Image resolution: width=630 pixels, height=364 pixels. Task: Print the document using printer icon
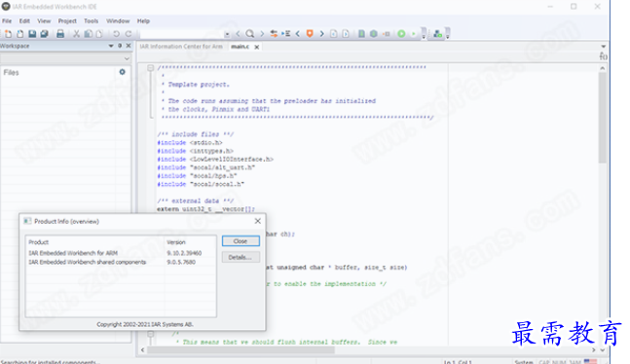(60, 34)
